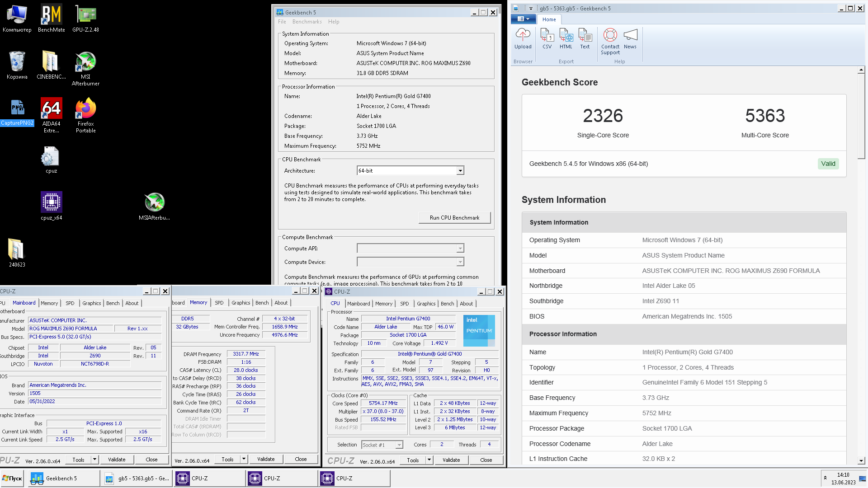Image resolution: width=868 pixels, height=488 pixels.
Task: Open the MSIAfterbu... desktop icon
Action: [x=154, y=206]
